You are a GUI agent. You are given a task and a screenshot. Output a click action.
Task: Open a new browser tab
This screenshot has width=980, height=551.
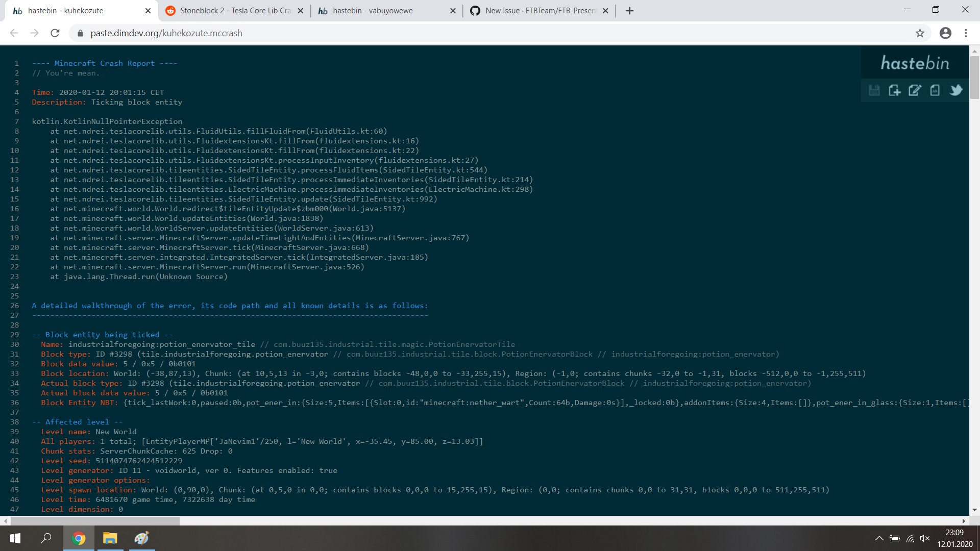coord(630,11)
